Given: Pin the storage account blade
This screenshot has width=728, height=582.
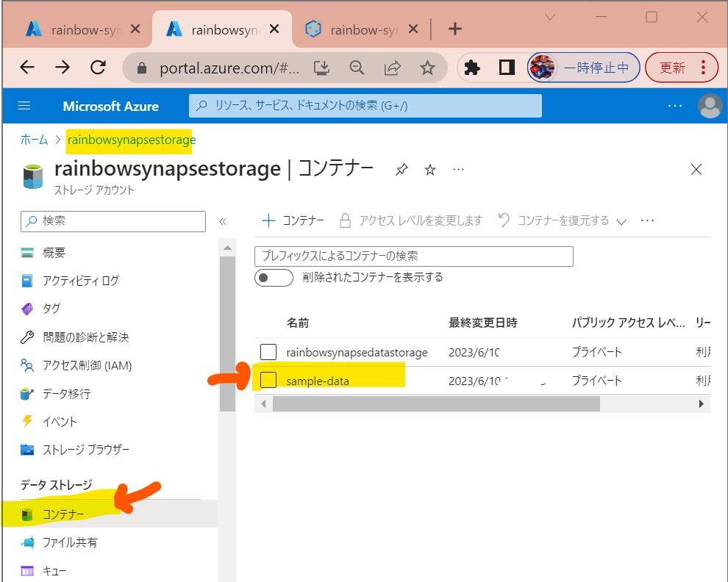Looking at the screenshot, I should tap(402, 170).
